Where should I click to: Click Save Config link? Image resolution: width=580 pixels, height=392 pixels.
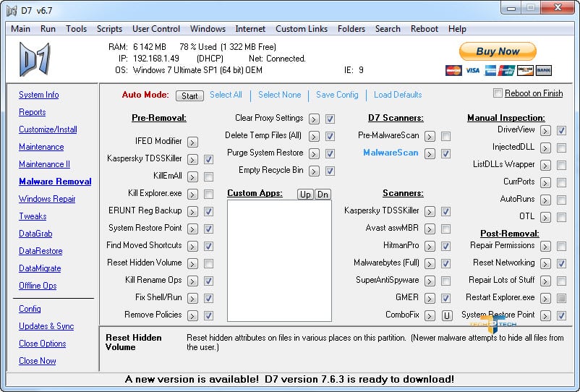tap(337, 95)
